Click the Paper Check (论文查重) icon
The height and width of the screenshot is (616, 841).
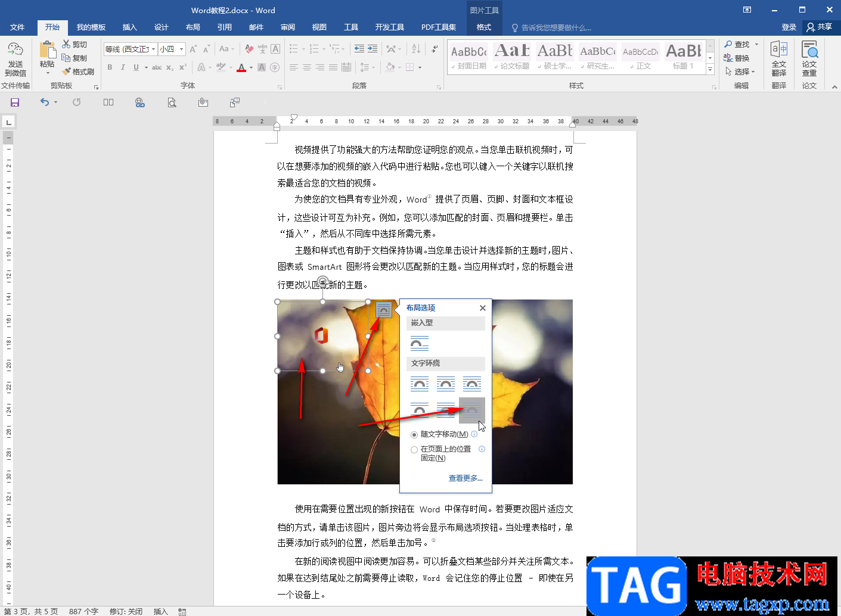click(809, 49)
